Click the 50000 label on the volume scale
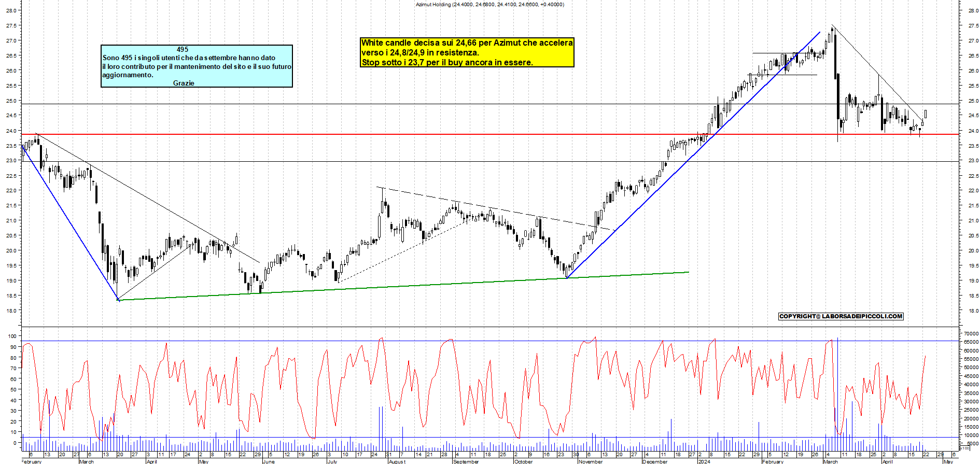This screenshot has width=980, height=464. click(971, 368)
